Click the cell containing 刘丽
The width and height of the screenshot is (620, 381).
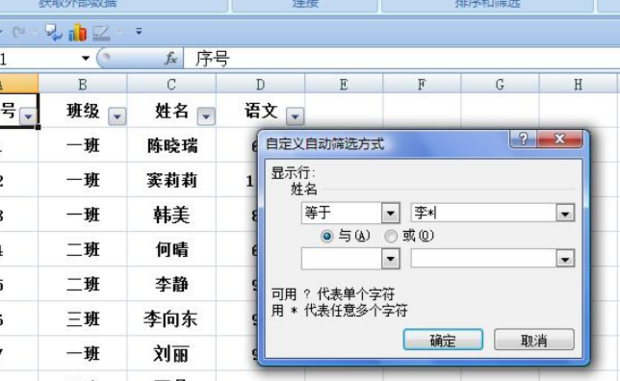[x=171, y=354]
